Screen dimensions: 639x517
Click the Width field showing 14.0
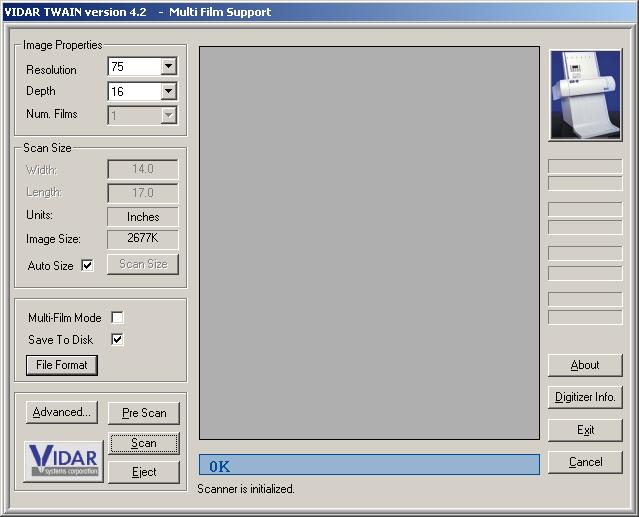143,169
